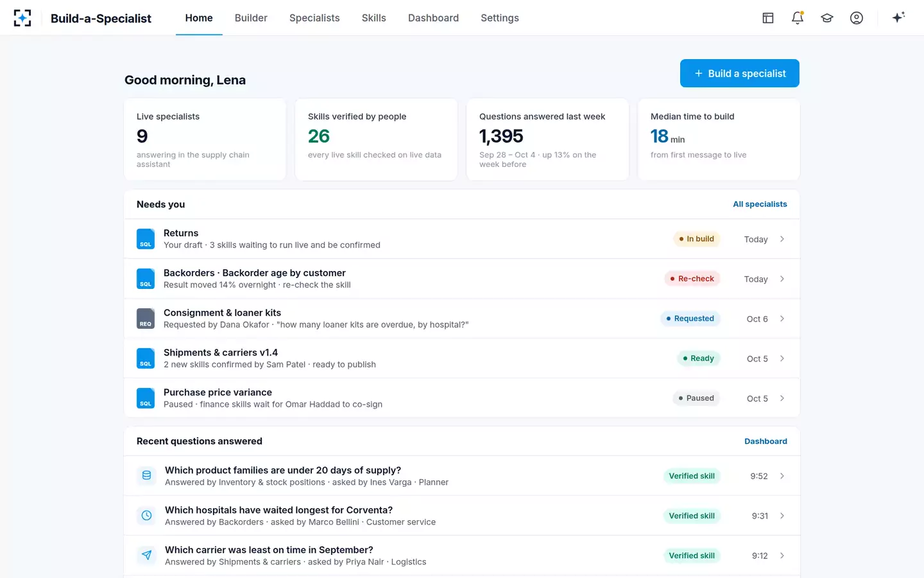Click the In build status badge
This screenshot has width=924, height=578.
(x=697, y=239)
